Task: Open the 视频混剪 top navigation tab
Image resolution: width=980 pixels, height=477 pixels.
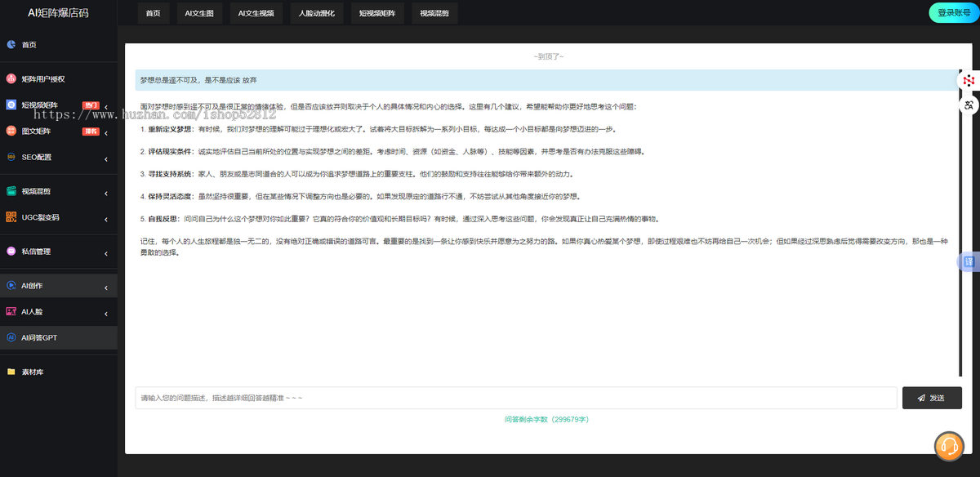Action: 434,13
